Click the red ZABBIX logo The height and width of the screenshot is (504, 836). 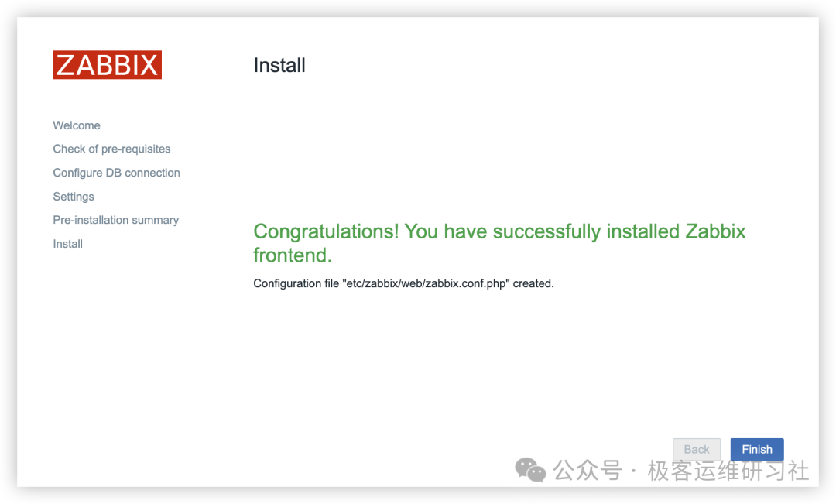(x=107, y=65)
